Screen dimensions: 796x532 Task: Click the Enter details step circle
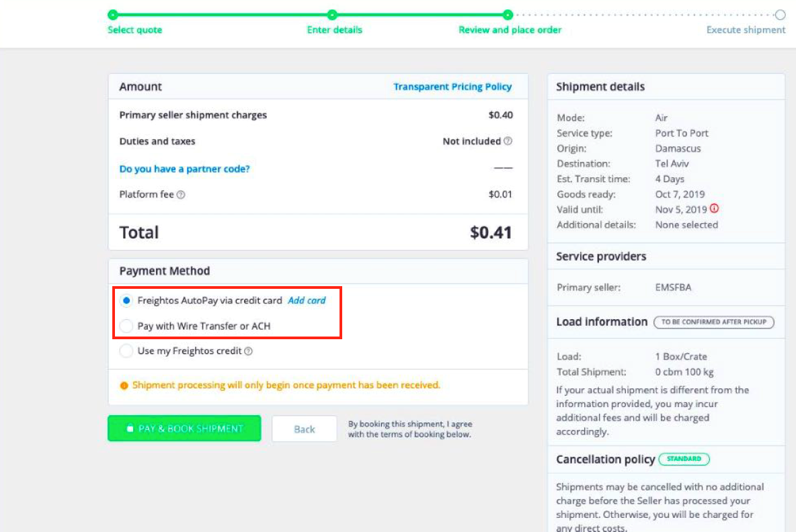click(x=332, y=15)
